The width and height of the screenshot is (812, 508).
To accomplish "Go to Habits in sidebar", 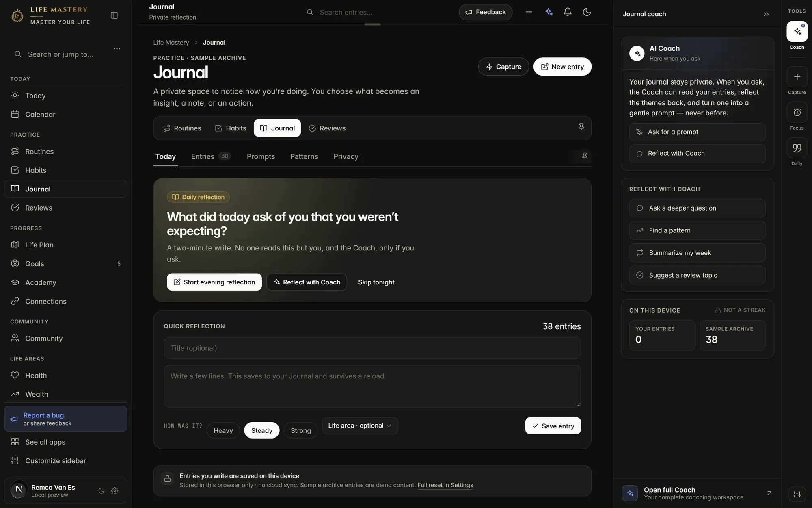I will click(66, 170).
